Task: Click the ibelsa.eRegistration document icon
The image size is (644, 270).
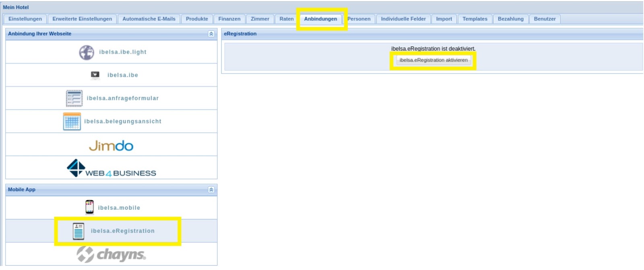Action: tap(78, 231)
